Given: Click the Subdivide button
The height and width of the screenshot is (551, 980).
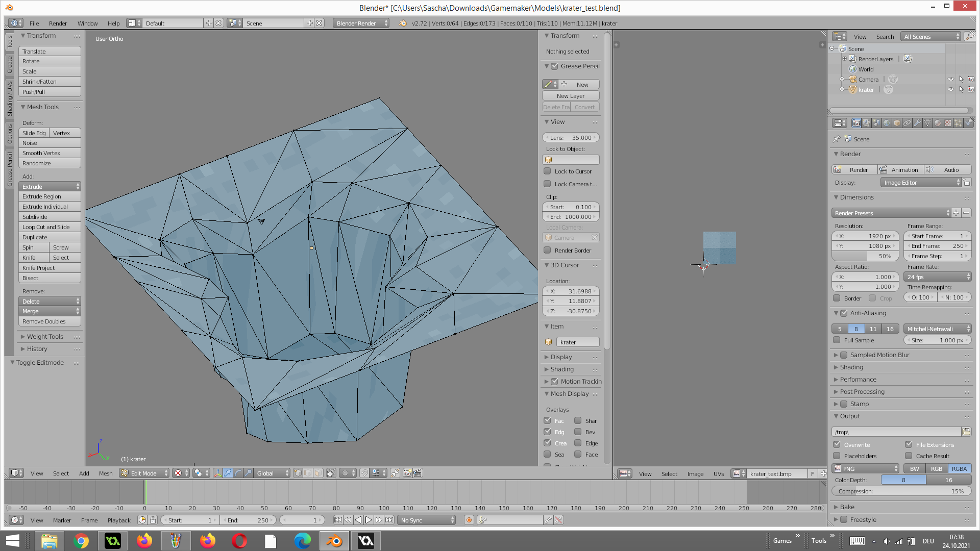Looking at the screenshot, I should (50, 217).
